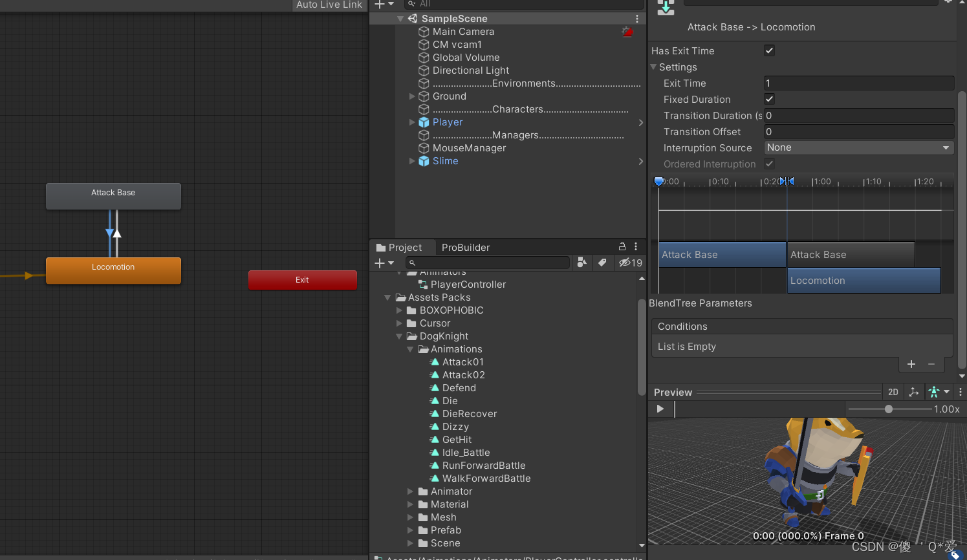
Task: Switch to the ProBuilder tab
Action: tap(465, 247)
